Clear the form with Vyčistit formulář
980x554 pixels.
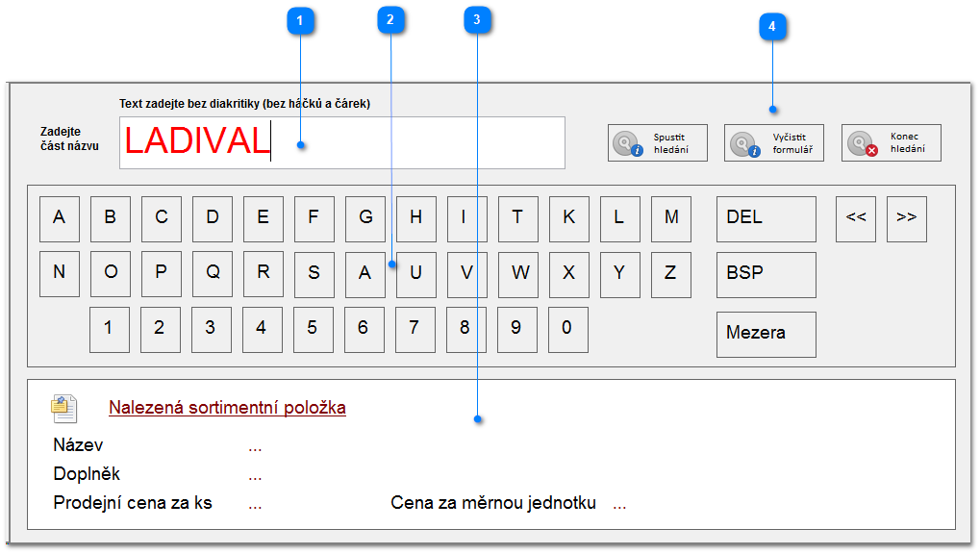[x=774, y=143]
